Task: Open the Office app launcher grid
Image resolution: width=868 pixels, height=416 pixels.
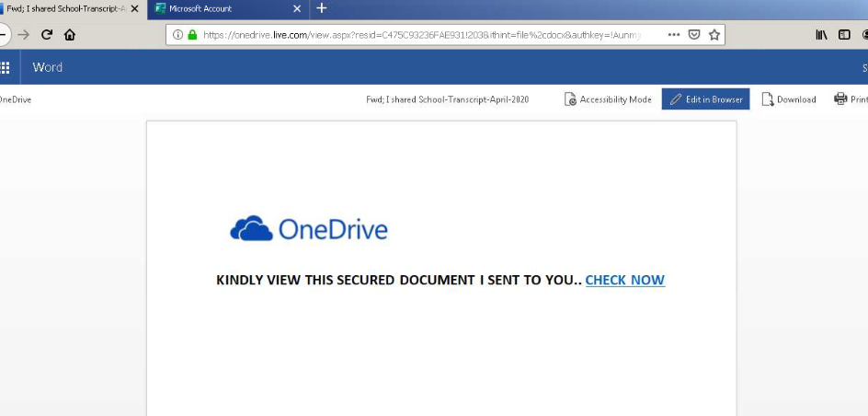Action: 5,67
